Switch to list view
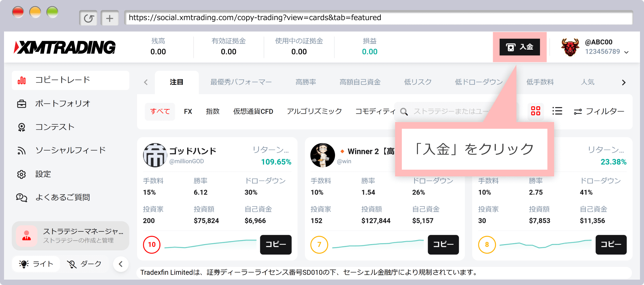The width and height of the screenshot is (644, 285). [557, 111]
